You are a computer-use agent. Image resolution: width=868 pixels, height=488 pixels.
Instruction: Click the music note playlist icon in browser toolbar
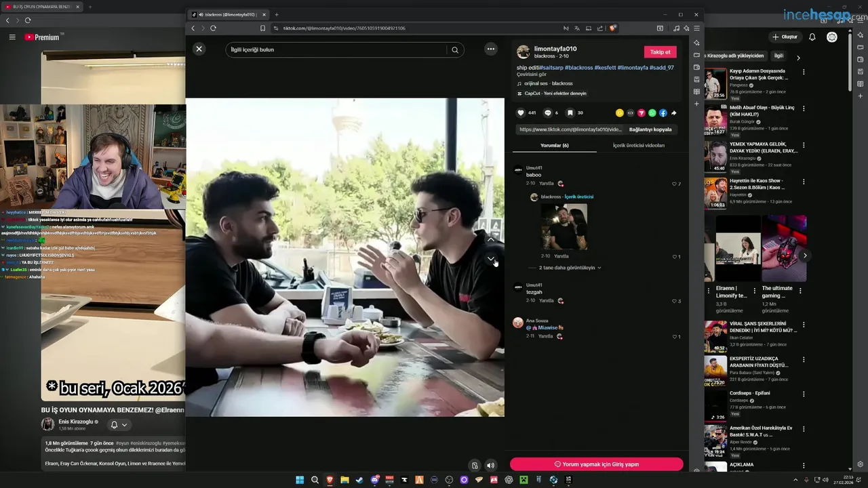(x=676, y=28)
